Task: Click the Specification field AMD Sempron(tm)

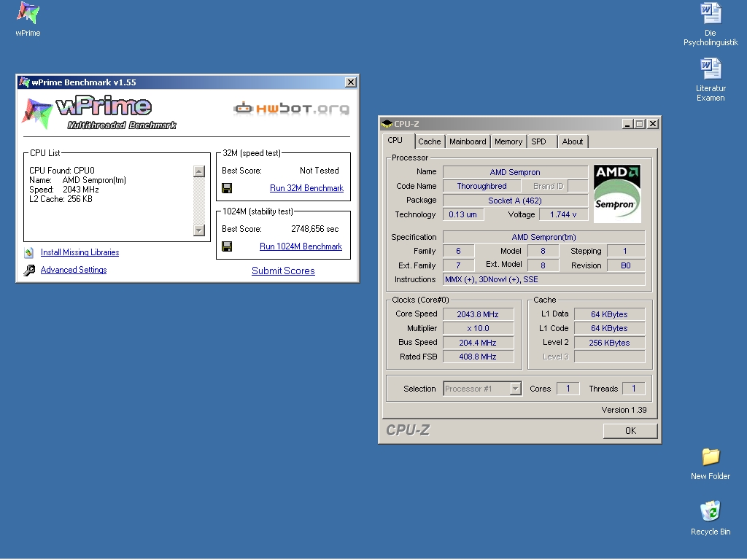Action: pyautogui.click(x=543, y=237)
